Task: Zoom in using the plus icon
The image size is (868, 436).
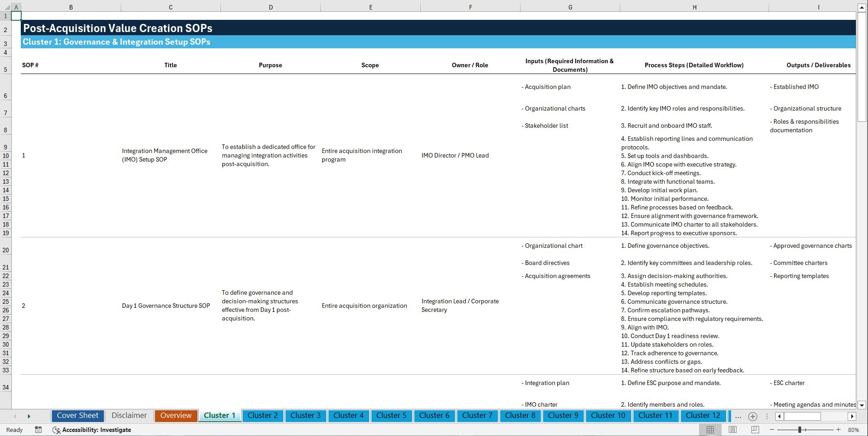Action: tap(839, 430)
